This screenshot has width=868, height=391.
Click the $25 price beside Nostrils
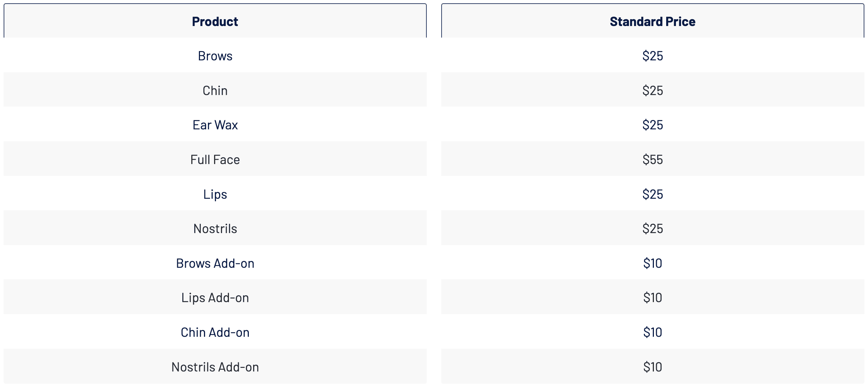tap(653, 228)
